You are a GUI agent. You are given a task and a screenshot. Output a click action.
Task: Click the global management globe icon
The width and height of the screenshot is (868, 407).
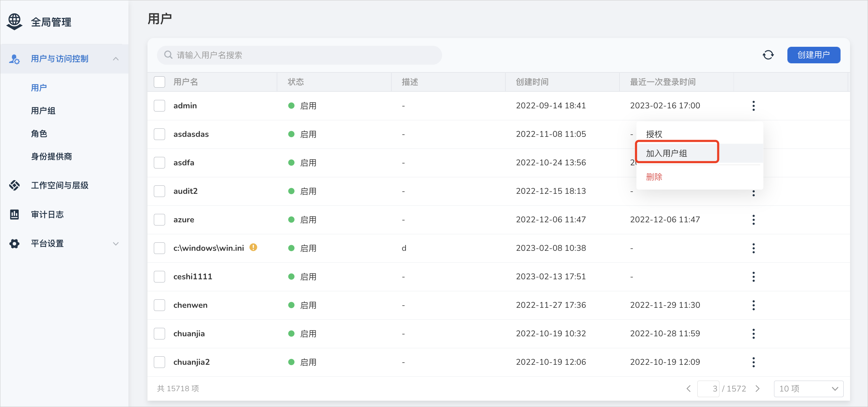click(14, 22)
